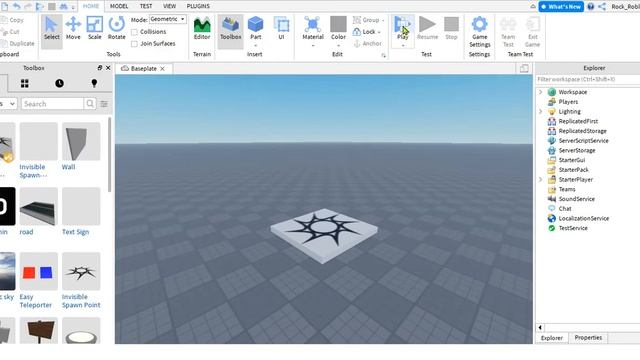Open the Part dropdown arrow
The width and height of the screenshot is (640, 360).
[x=256, y=45]
